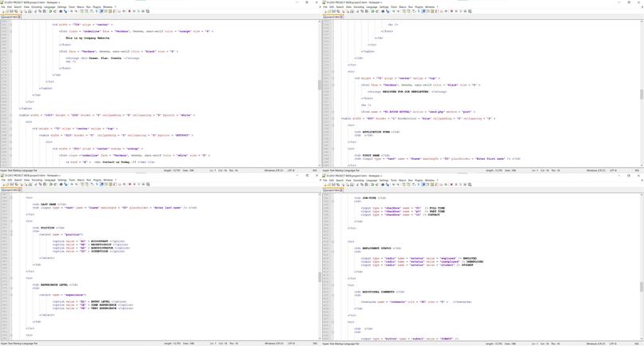This screenshot has width=644, height=346.
Task: Click Paste icon in the LAST NAME window
Action: (45, 184)
